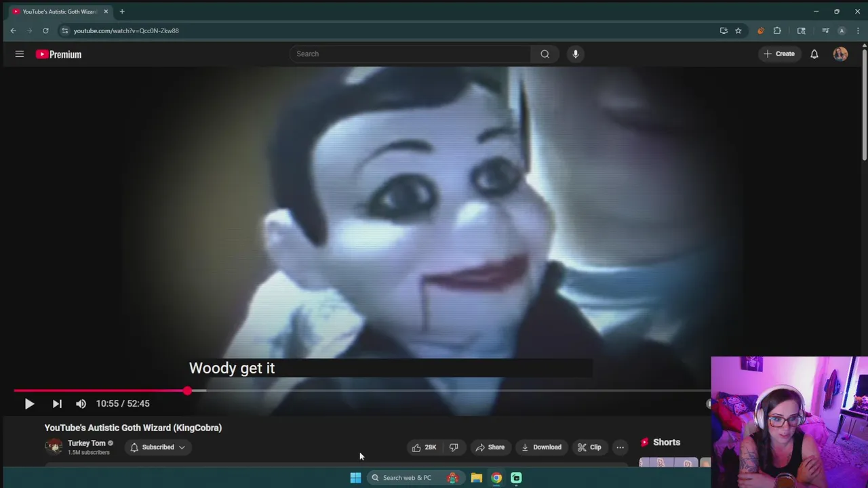Mute the video volume speaker
868x488 pixels.
(81, 404)
